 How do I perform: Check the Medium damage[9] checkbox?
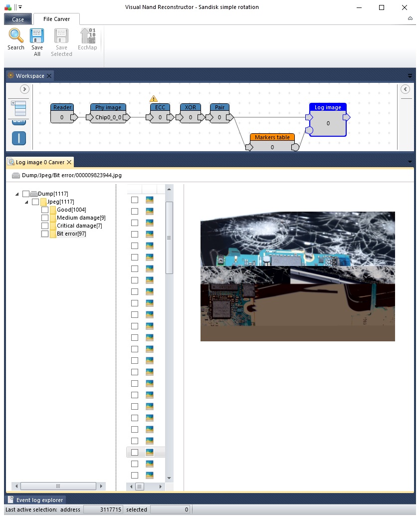(x=45, y=218)
